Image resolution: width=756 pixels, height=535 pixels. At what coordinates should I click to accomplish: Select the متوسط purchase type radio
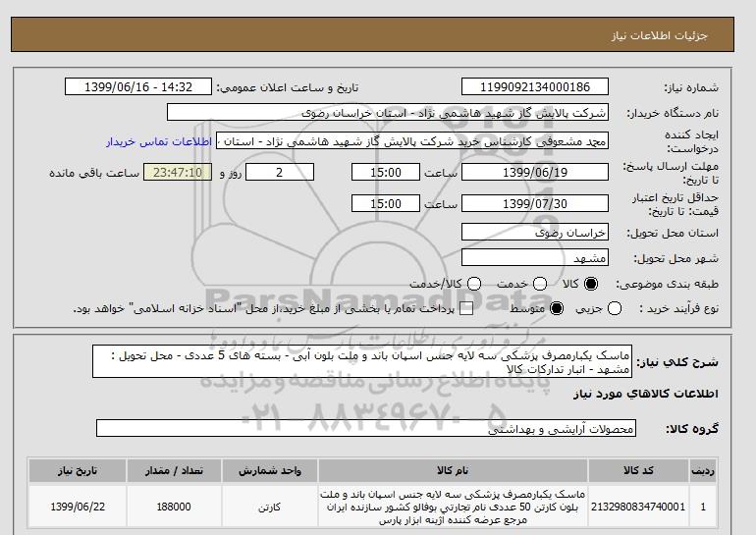pyautogui.click(x=557, y=308)
